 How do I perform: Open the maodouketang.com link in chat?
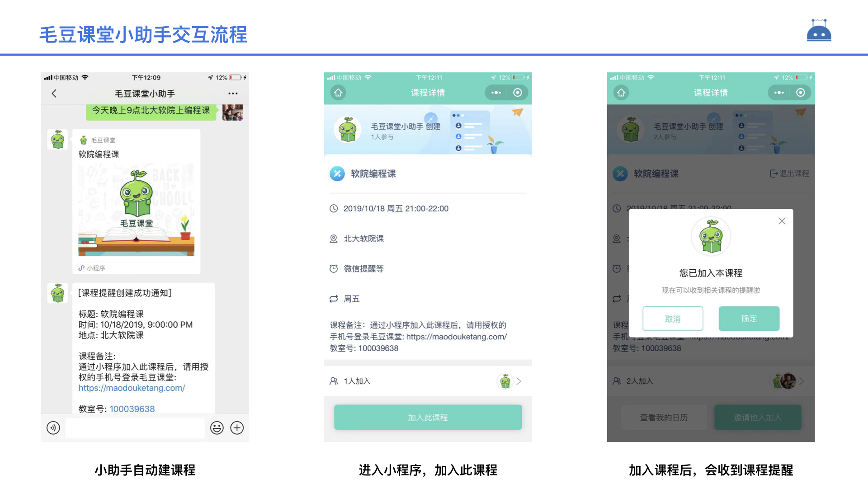click(132, 388)
